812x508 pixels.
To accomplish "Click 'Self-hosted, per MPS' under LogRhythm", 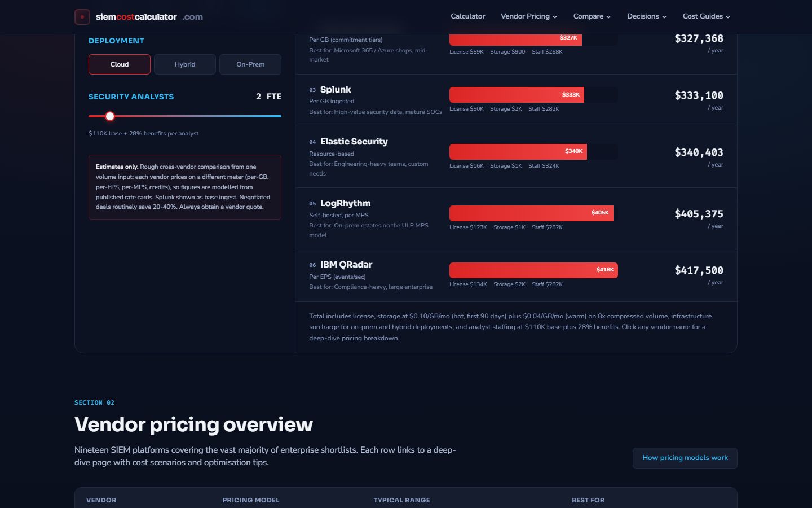I will [x=339, y=215].
